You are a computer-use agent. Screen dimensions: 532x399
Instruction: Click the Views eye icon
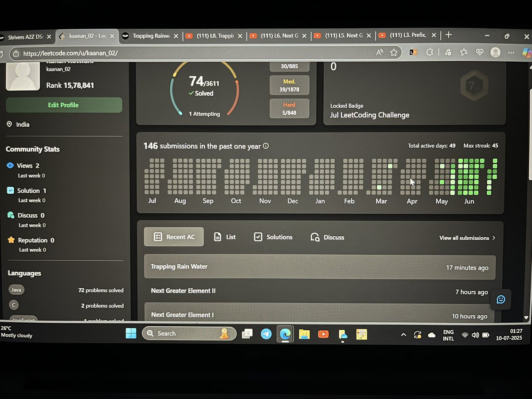pos(11,165)
